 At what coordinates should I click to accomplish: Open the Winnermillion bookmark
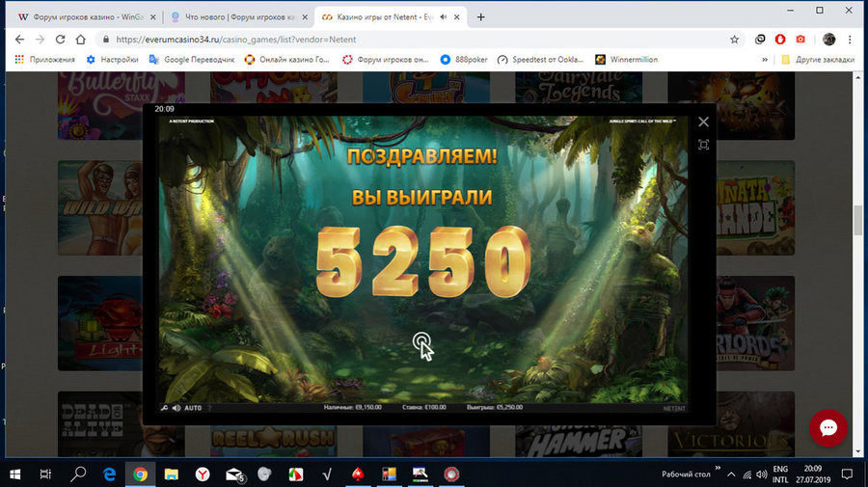[626, 59]
